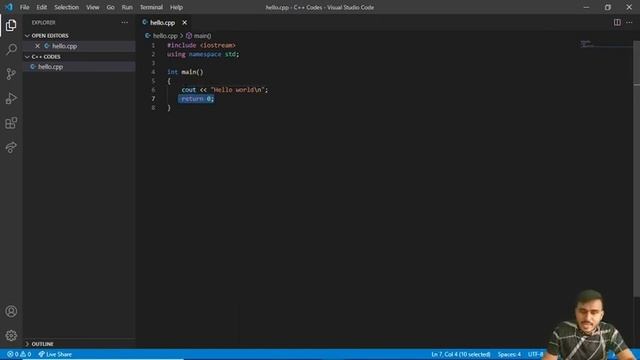Close the hello.cpp editor tab
The image size is (640, 360).
point(184,22)
